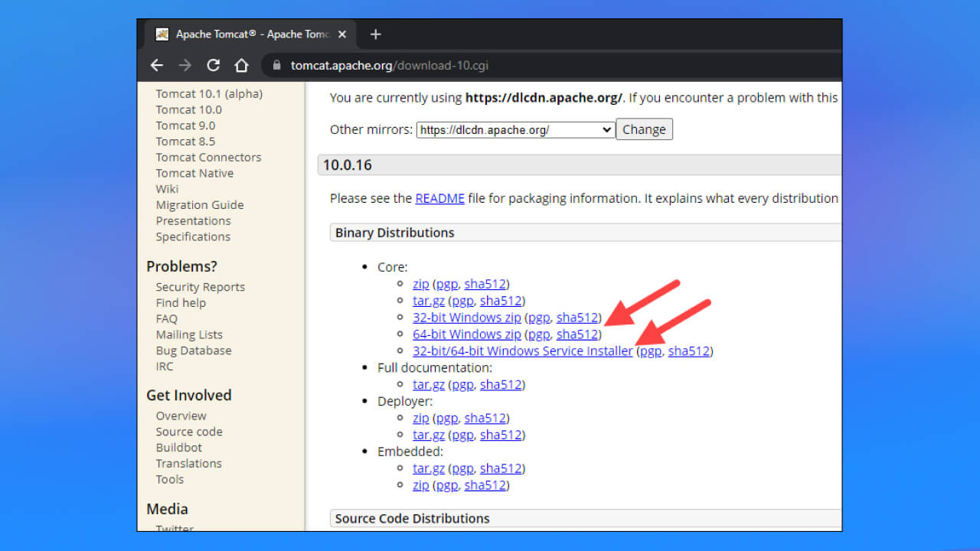
Task: Select the Apache Tomcat browser tab
Action: (x=251, y=34)
